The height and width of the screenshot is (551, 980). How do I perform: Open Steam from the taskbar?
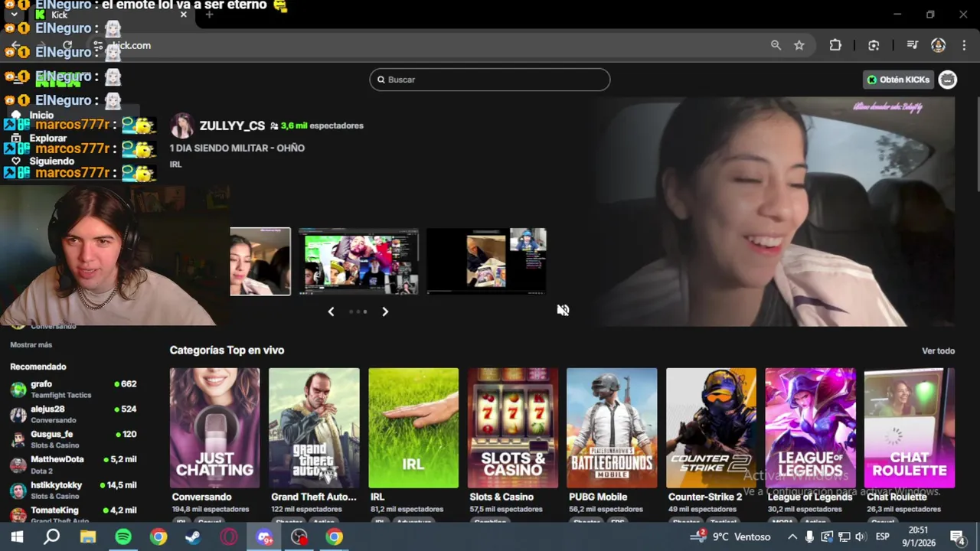[x=193, y=537]
